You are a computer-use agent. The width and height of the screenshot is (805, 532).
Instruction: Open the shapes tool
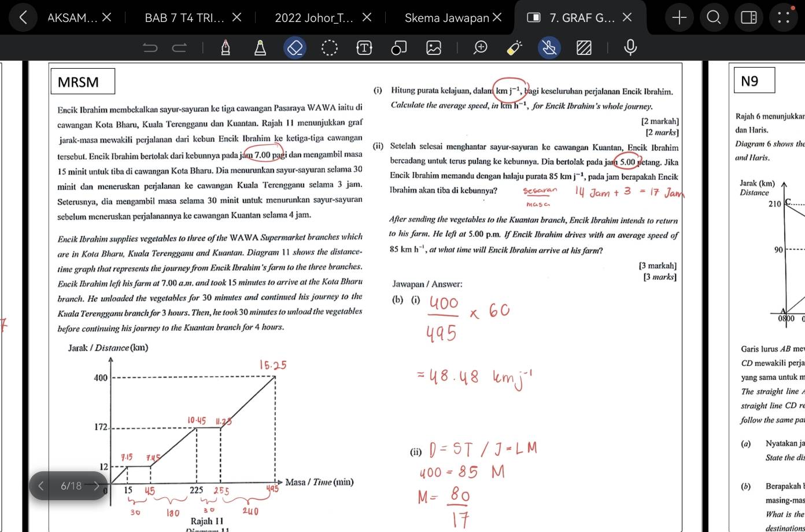(399, 48)
